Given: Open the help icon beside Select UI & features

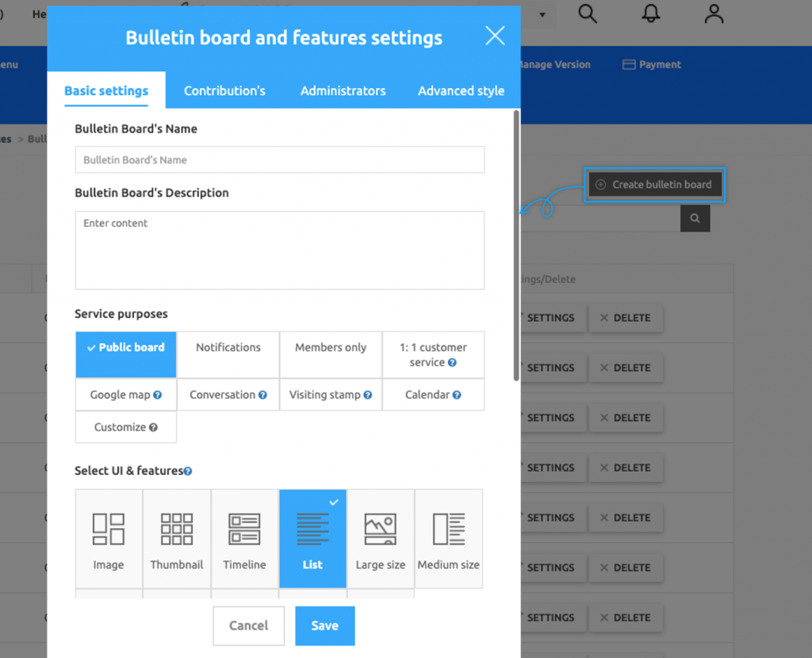Looking at the screenshot, I should pyautogui.click(x=188, y=471).
